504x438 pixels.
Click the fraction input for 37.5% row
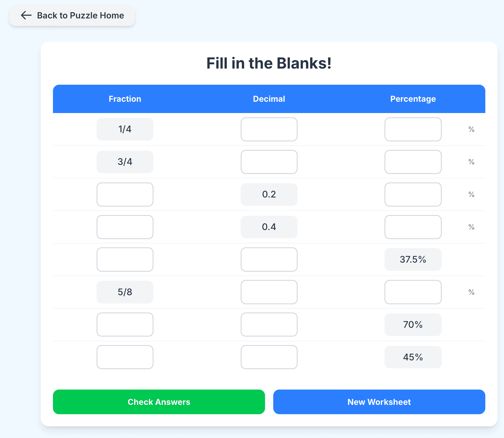125,260
